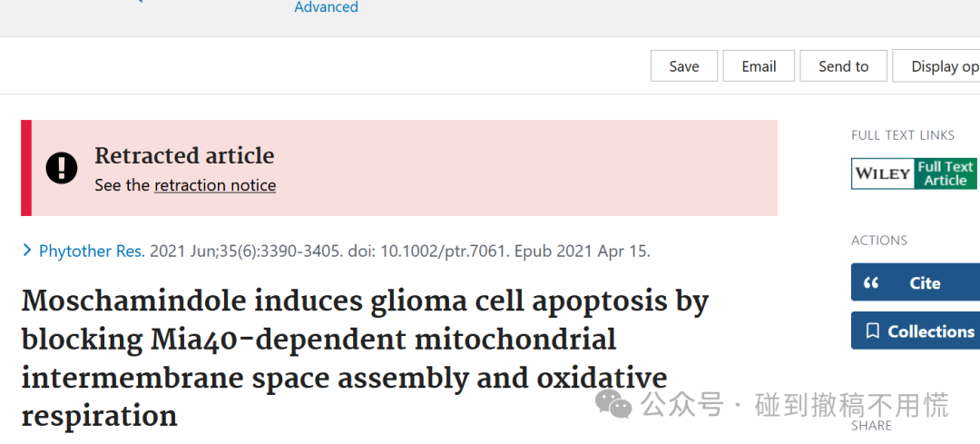Email this citation using the Email button

(759, 66)
